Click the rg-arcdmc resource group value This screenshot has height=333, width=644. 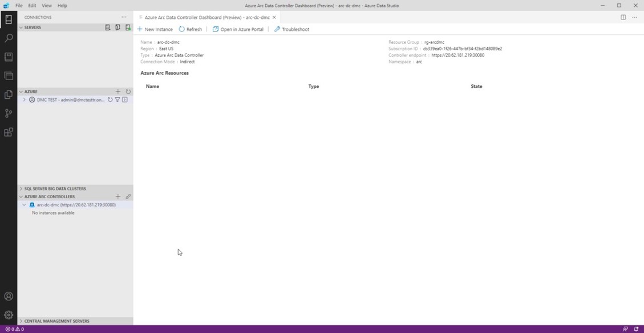[434, 42]
